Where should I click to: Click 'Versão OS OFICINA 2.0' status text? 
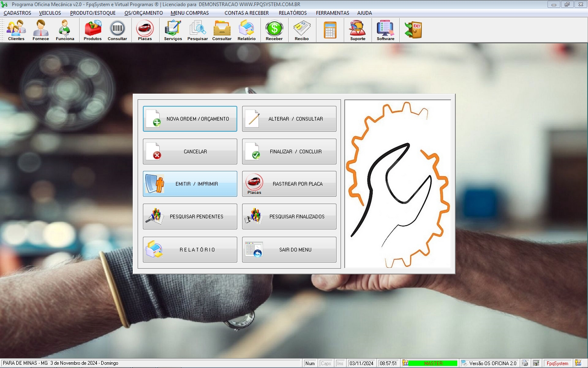point(493,363)
